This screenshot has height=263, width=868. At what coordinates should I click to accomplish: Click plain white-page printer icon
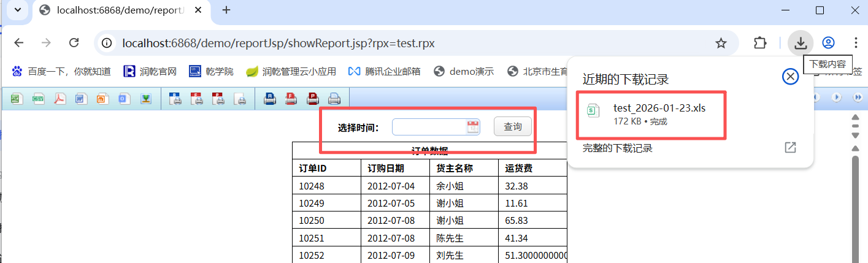click(x=240, y=98)
